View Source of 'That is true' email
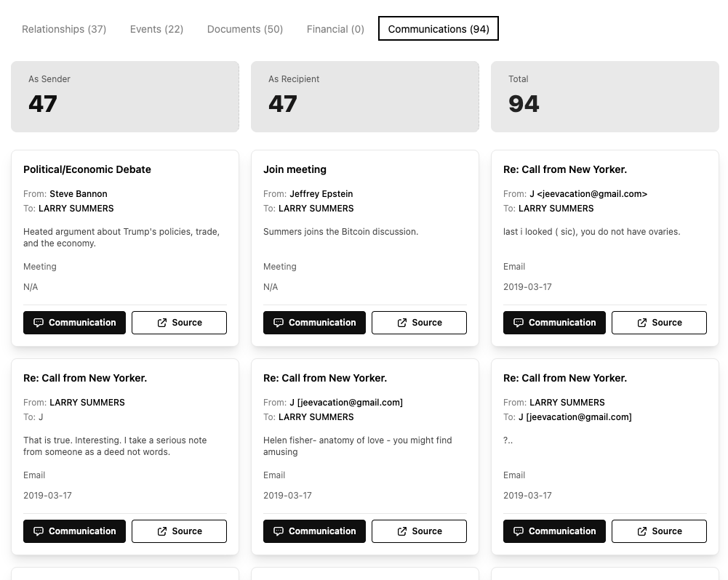This screenshot has width=728, height=580. [179, 531]
